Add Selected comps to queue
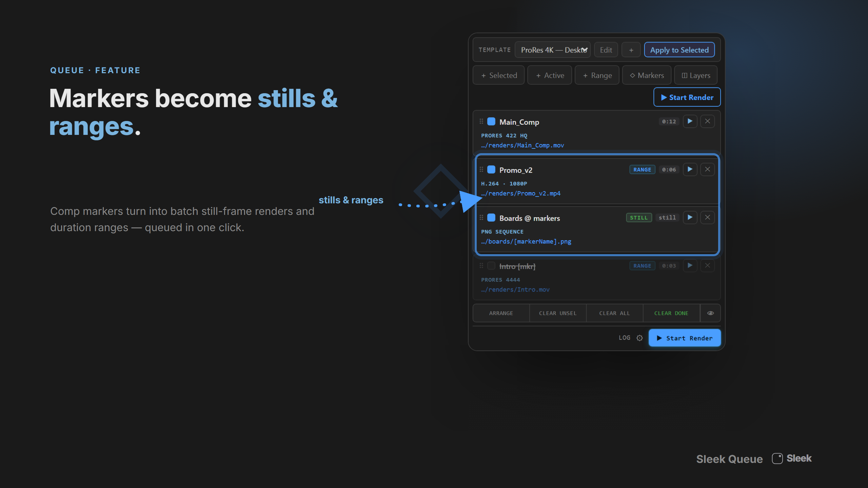The width and height of the screenshot is (868, 488). (x=499, y=75)
